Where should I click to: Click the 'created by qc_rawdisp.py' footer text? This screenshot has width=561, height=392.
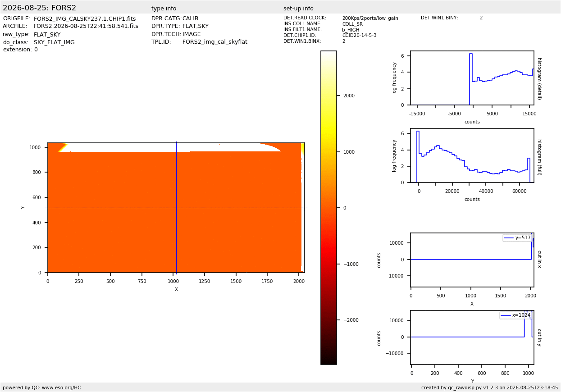pyautogui.click(x=490, y=388)
